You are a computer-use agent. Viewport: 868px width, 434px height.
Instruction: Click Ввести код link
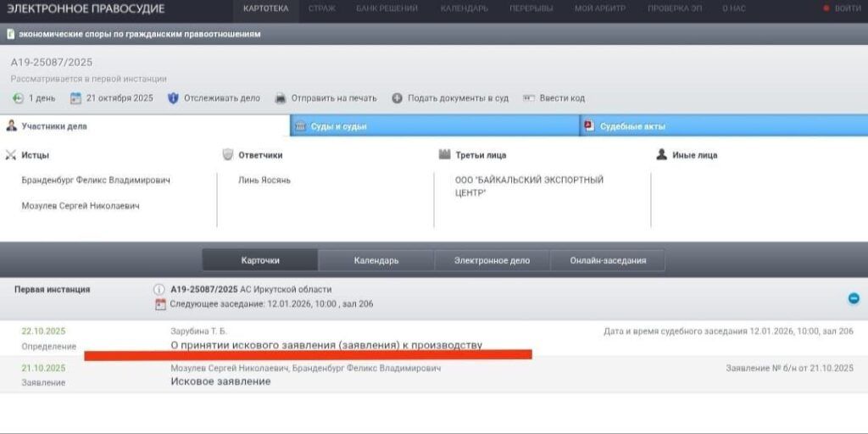[x=562, y=98]
